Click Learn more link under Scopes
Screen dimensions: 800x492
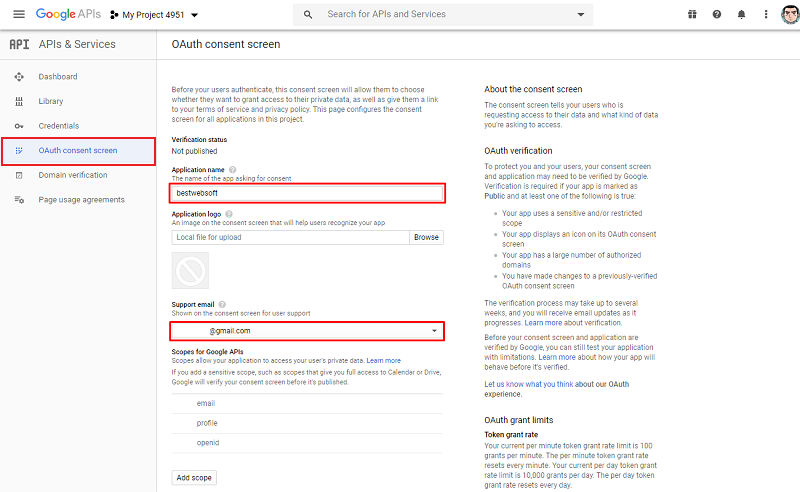(384, 360)
